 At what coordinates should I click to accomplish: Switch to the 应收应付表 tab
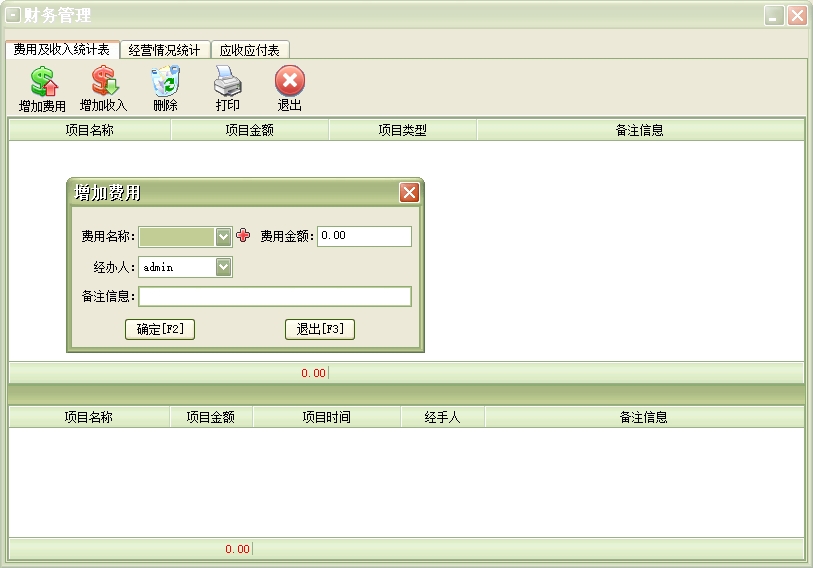coord(250,50)
